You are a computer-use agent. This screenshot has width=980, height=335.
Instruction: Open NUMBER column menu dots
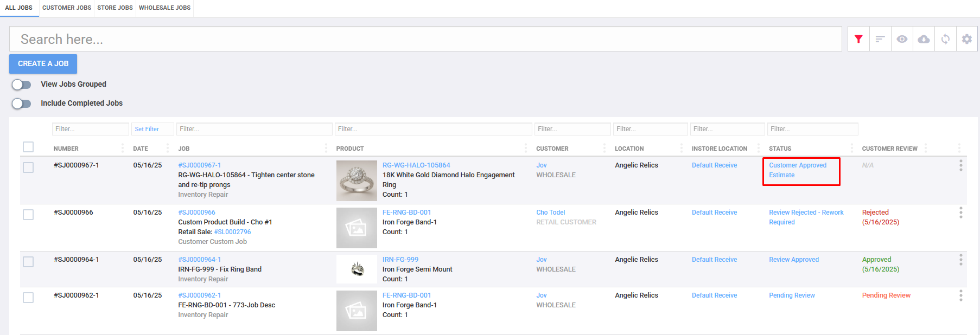[x=122, y=148]
